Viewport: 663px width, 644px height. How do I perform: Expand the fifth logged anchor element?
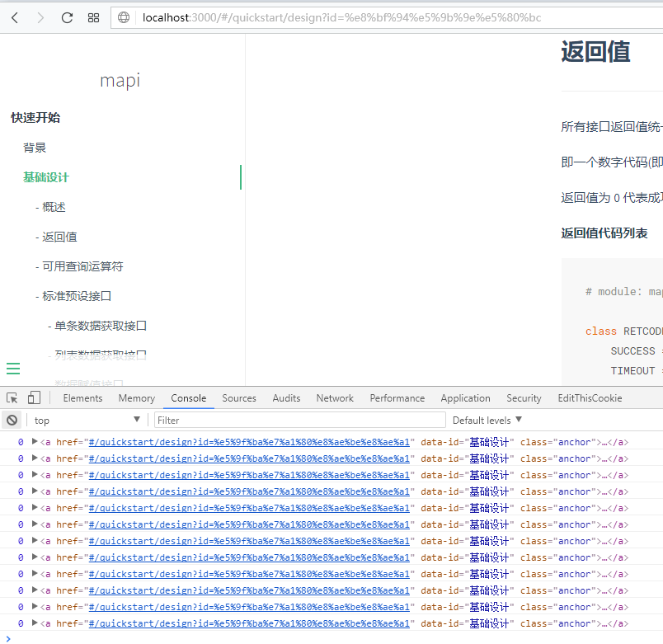[35, 507]
